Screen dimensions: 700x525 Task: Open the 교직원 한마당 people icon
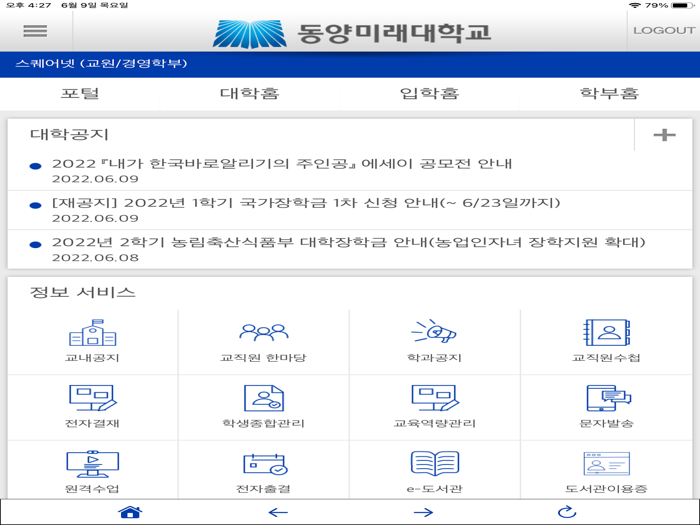263,333
